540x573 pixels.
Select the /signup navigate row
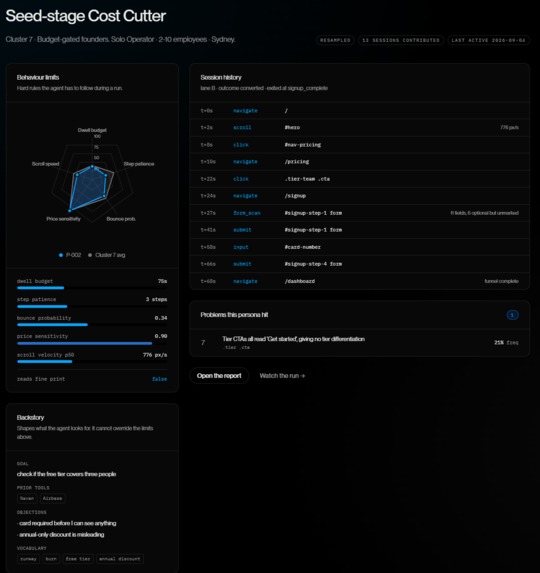coord(360,196)
